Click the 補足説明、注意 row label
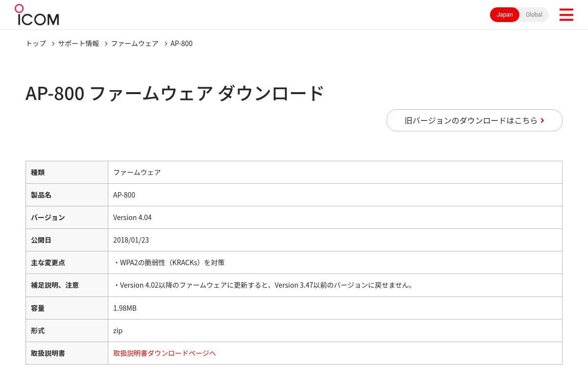The width and height of the screenshot is (588, 371). coord(55,285)
